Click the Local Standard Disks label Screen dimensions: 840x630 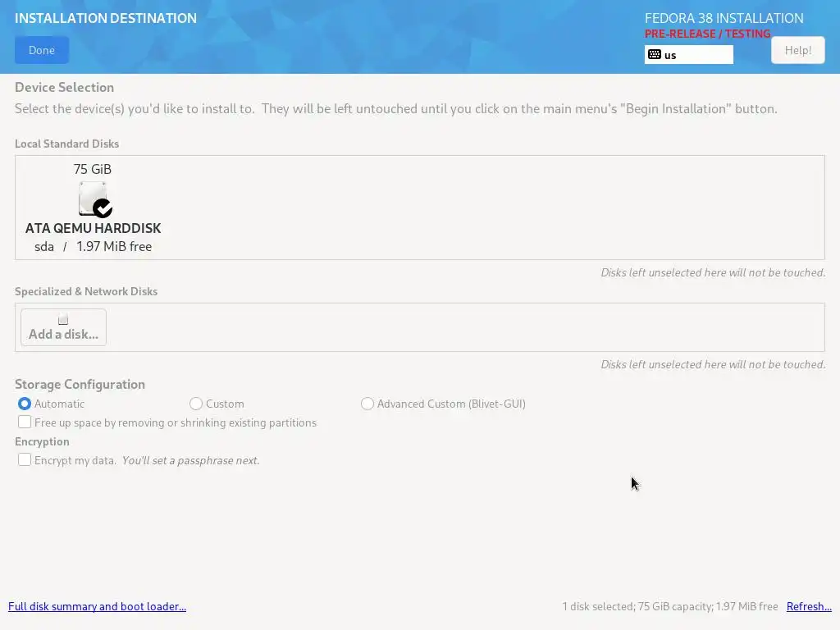coord(67,144)
